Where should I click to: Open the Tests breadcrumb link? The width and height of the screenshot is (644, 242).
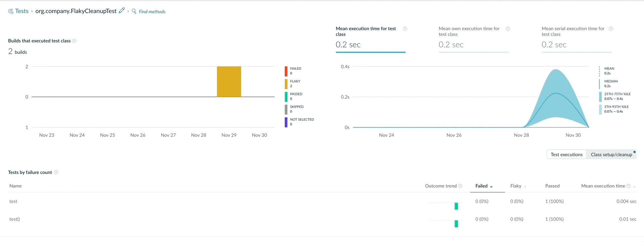22,11
